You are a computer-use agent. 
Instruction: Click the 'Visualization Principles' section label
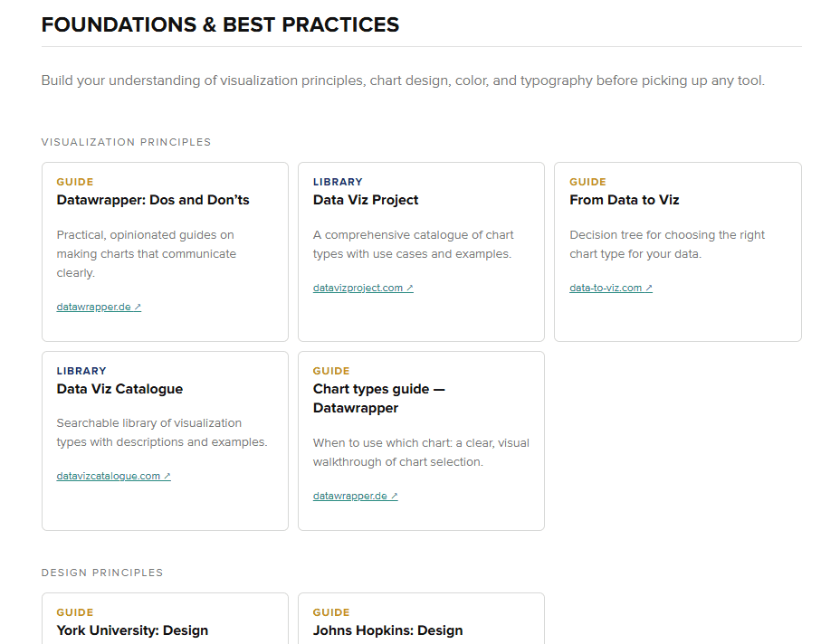coord(127,142)
